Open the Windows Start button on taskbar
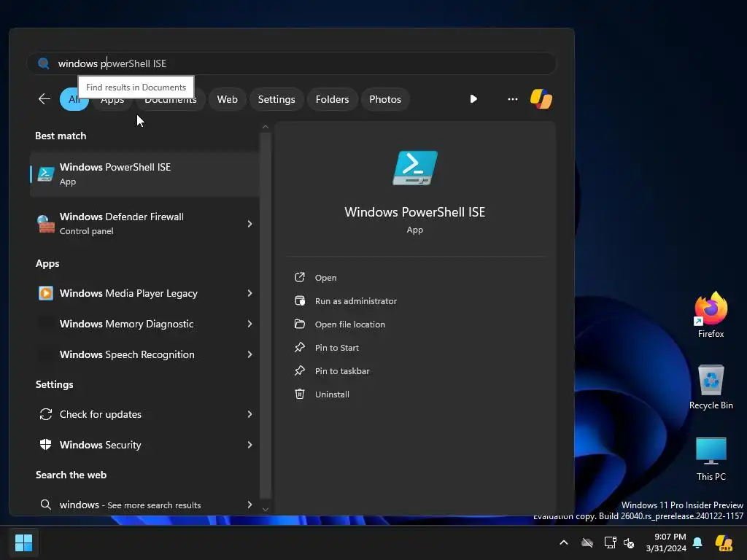 click(23, 542)
